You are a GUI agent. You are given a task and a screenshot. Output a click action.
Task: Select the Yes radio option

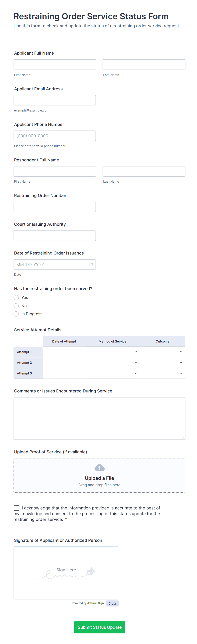point(16,297)
